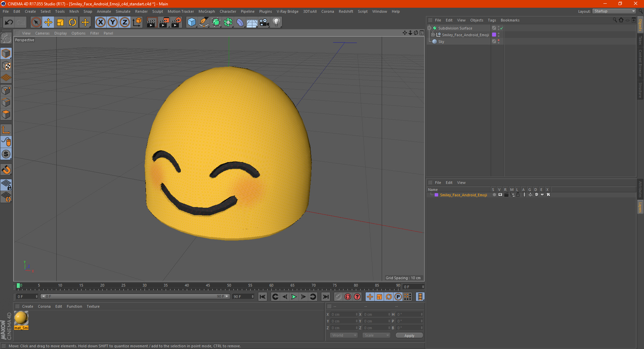644x349 pixels.
Task: Expand the Smiley_Face_Android_Emoji object
Action: [x=433, y=35]
